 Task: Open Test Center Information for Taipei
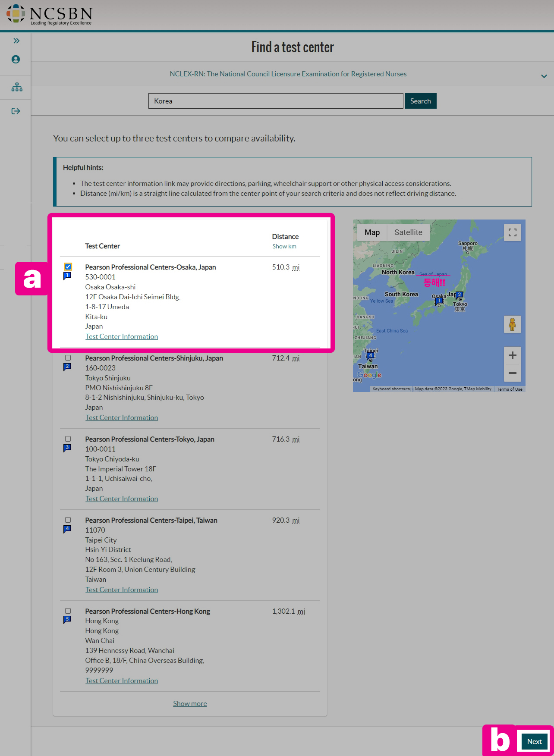pos(122,590)
